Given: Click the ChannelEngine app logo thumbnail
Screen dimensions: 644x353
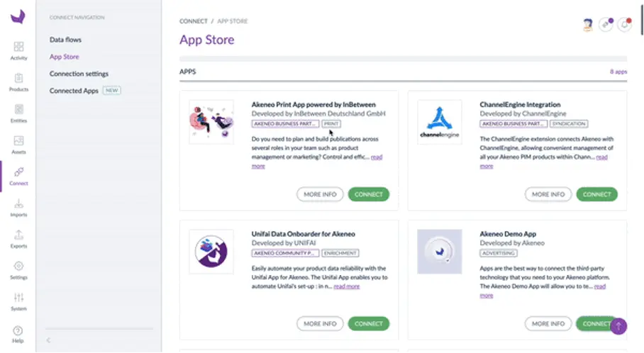Looking at the screenshot, I should click(x=439, y=122).
